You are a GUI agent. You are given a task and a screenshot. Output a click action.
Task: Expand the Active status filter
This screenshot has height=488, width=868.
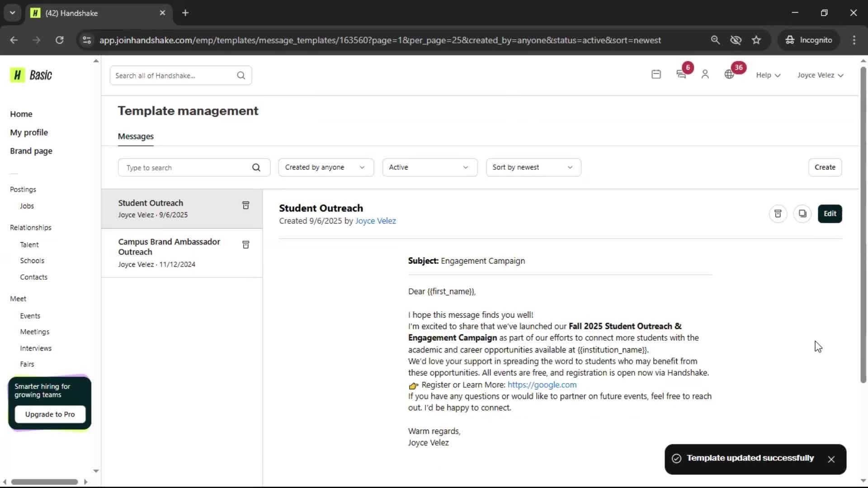(430, 167)
